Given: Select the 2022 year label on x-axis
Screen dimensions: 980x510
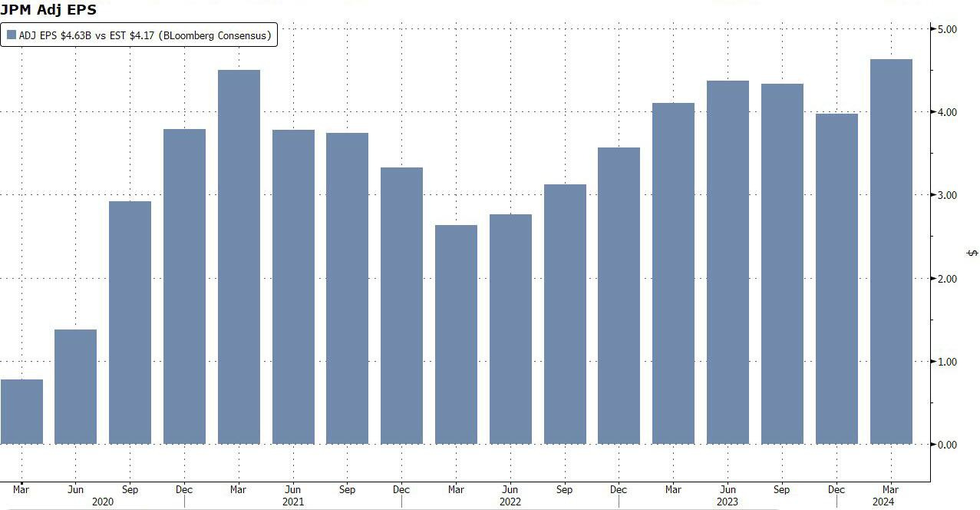Looking at the screenshot, I should [x=510, y=502].
